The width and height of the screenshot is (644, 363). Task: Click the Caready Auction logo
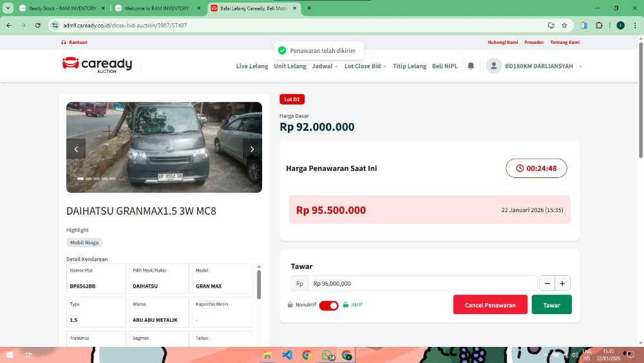tap(97, 64)
